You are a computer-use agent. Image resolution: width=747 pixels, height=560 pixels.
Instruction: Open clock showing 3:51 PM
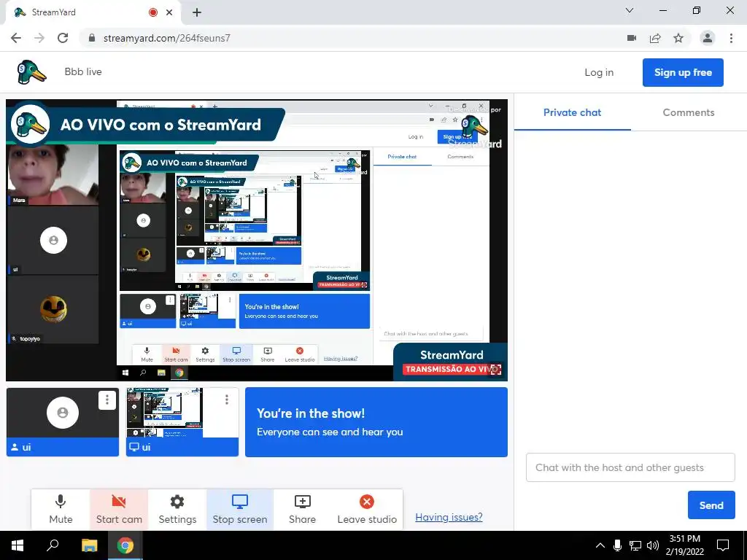point(684,545)
